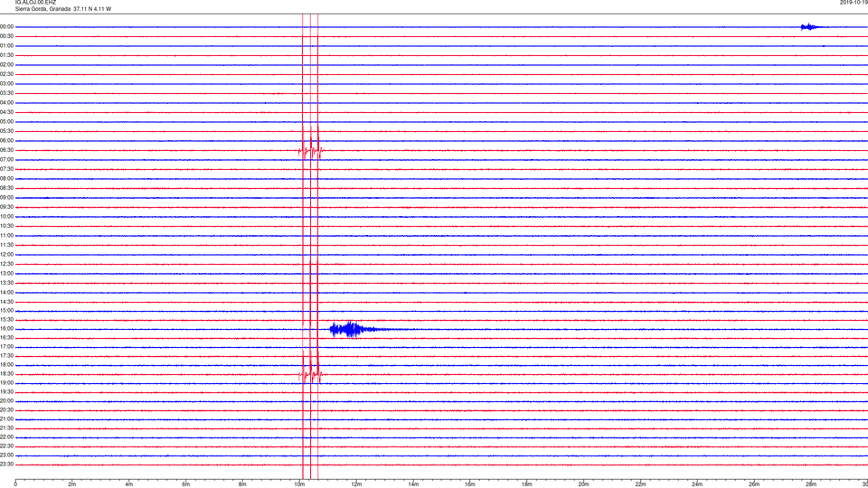Select the 14:30 trace time label
This screenshot has height=488, width=868.
click(x=7, y=302)
